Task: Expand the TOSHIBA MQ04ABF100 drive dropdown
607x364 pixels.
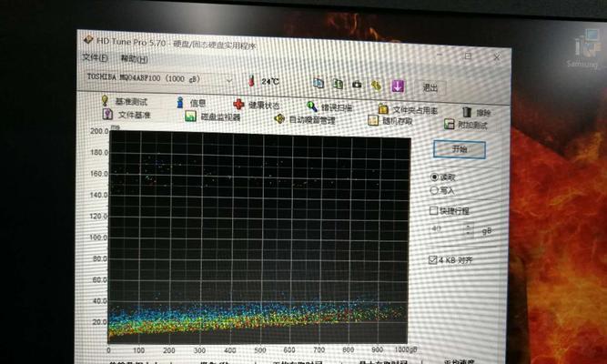Action: tap(228, 80)
